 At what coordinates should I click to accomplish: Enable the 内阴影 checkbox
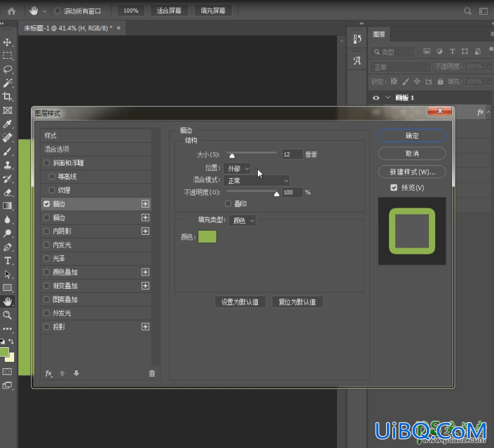(x=47, y=231)
